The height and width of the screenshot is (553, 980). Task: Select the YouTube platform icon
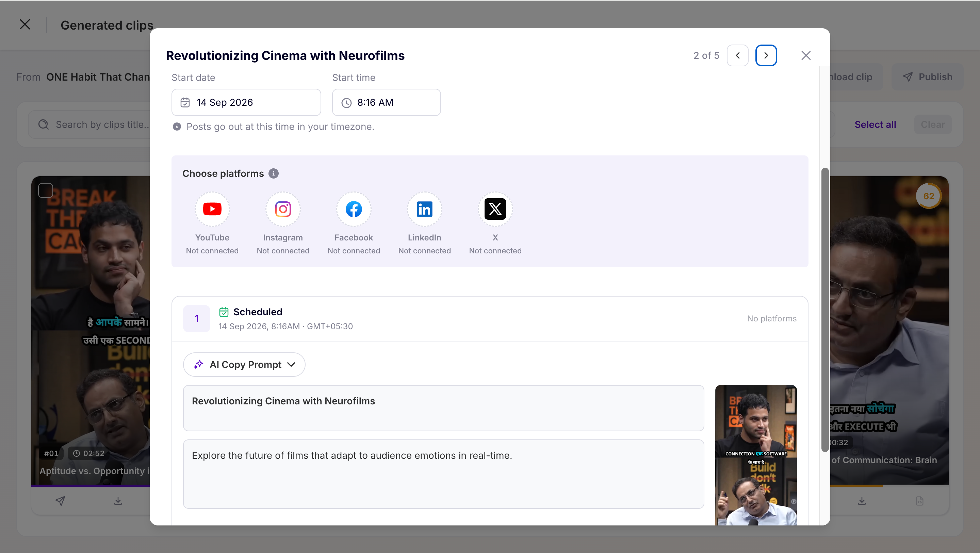pyautogui.click(x=212, y=209)
